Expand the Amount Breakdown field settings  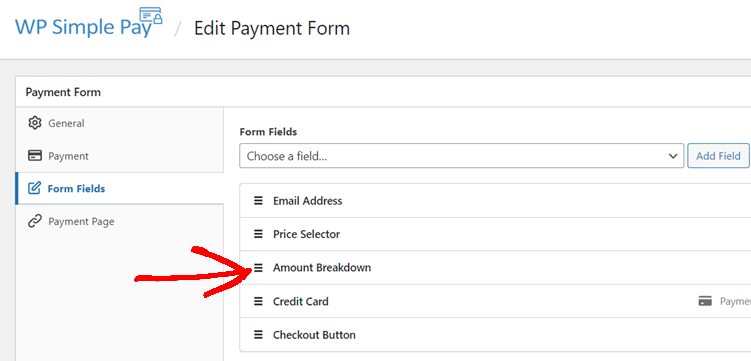coord(495,268)
